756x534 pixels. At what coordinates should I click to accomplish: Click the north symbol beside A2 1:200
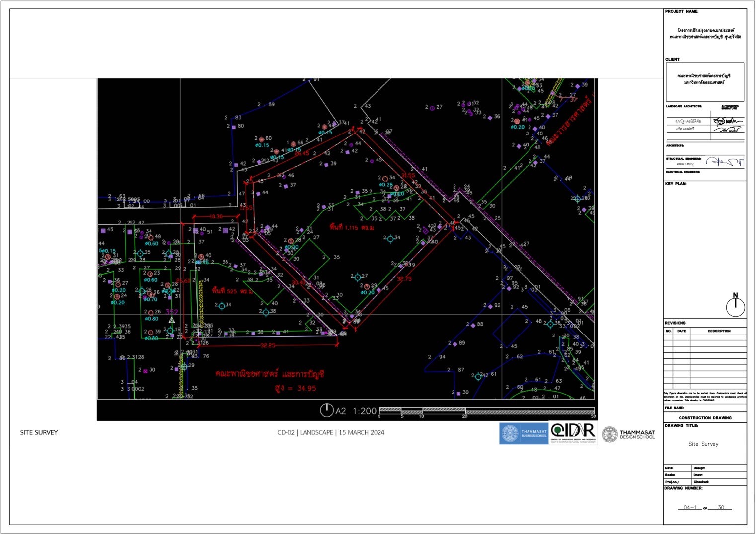click(326, 410)
